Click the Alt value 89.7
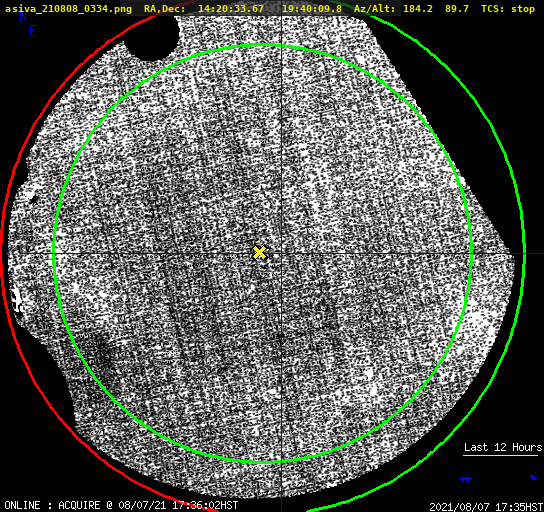This screenshot has height=512, width=544. click(x=457, y=9)
